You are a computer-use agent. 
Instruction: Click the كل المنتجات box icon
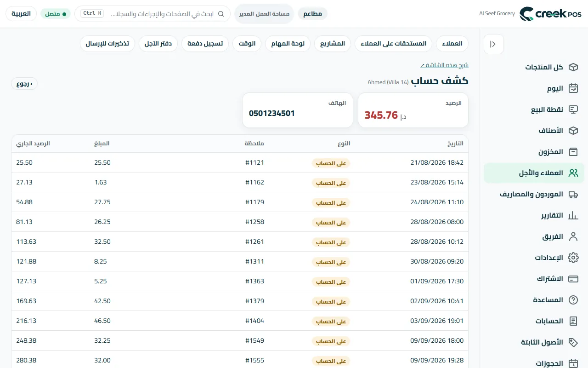[x=573, y=67]
